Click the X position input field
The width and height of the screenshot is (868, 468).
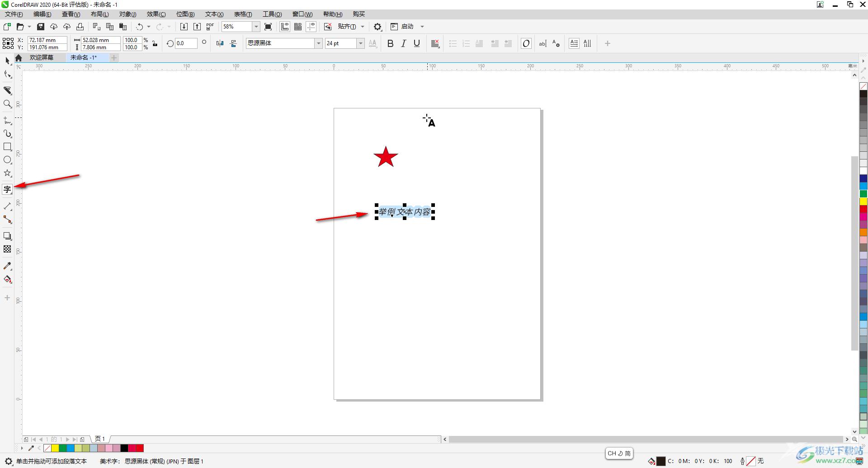(x=47, y=40)
